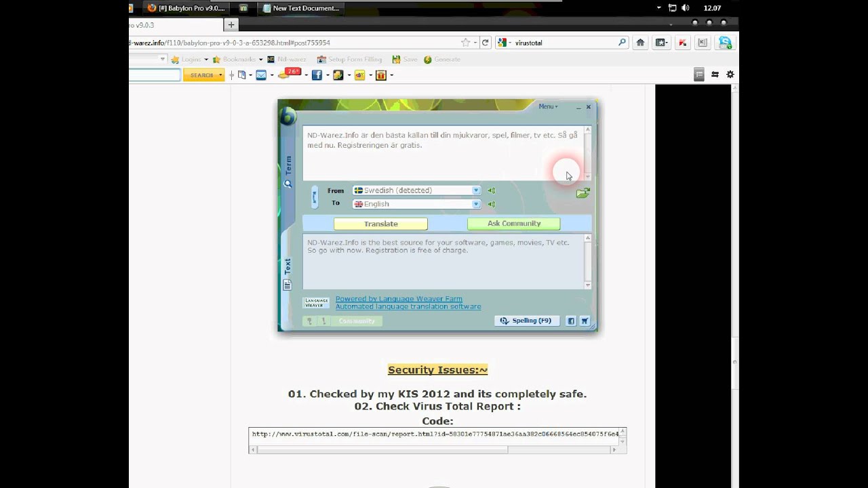Click the scroll-down arrow of the translation result
The image size is (868, 488).
588,285
